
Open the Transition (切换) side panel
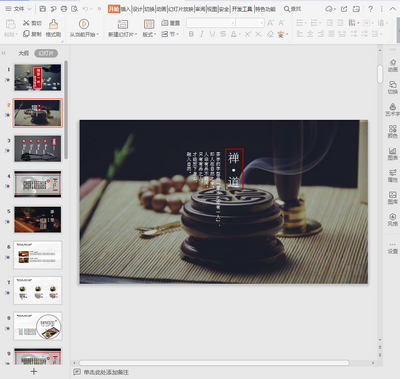point(393,87)
